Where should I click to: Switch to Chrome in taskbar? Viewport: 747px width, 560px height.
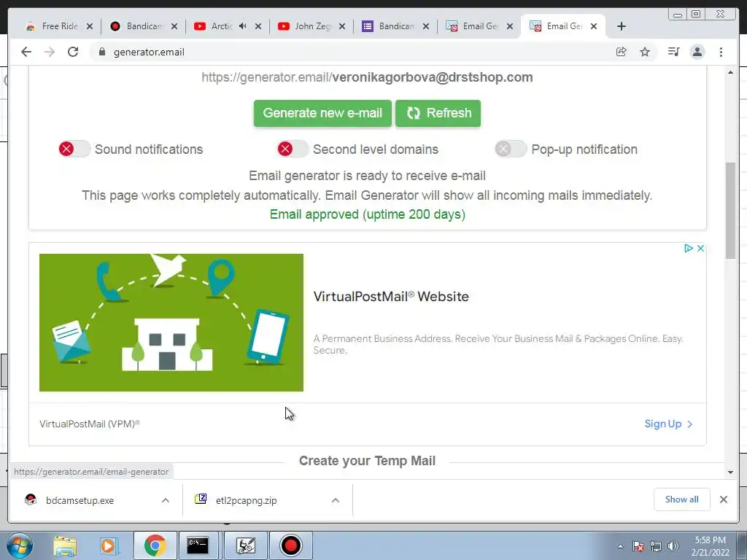coord(155,545)
